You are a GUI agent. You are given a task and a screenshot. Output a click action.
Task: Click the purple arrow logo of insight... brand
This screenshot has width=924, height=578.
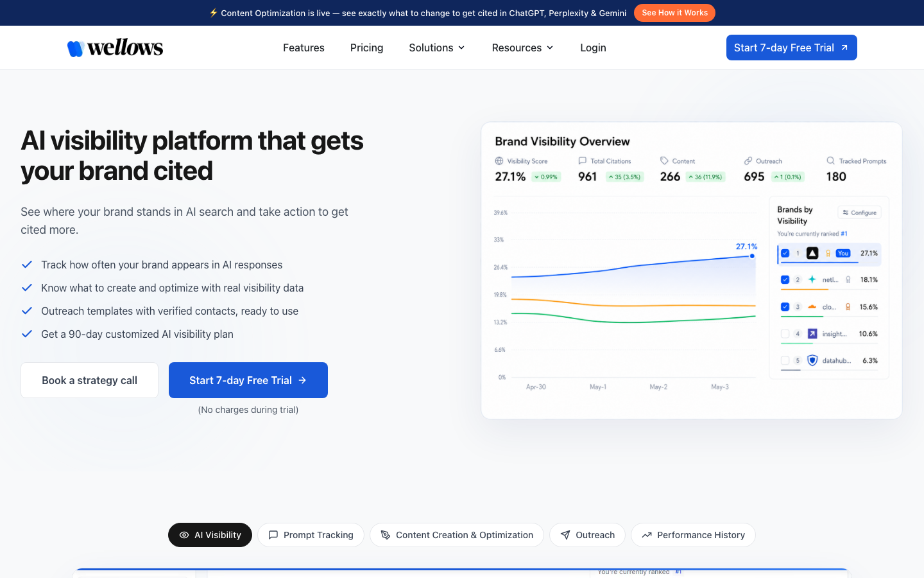(812, 333)
